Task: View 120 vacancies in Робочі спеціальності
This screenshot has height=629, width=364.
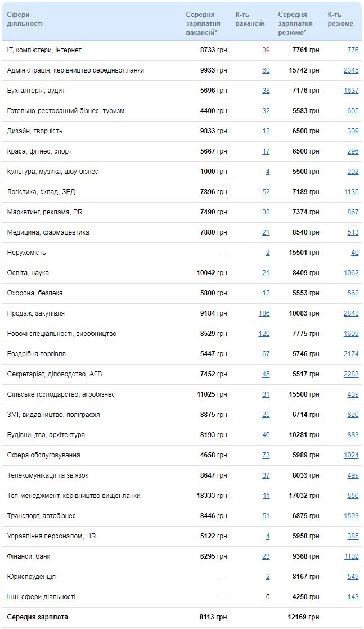Action: (x=264, y=334)
